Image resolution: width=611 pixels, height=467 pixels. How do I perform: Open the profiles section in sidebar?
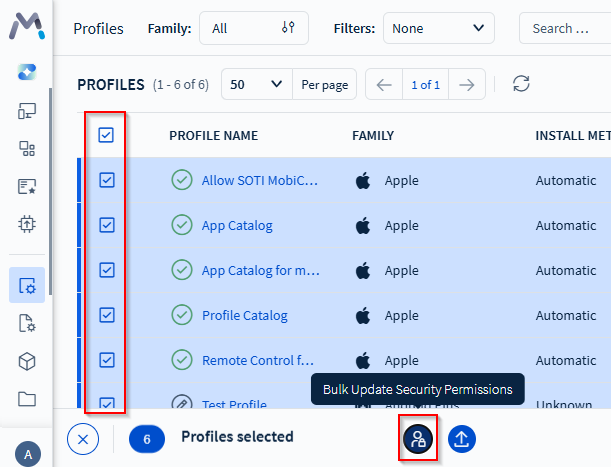[x=27, y=285]
